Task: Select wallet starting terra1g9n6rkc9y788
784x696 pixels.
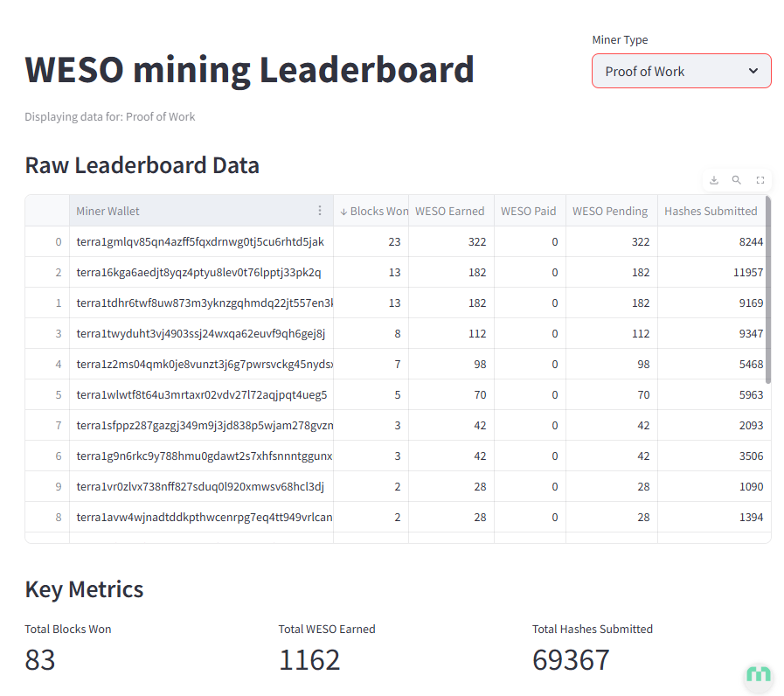Action: [x=202, y=456]
